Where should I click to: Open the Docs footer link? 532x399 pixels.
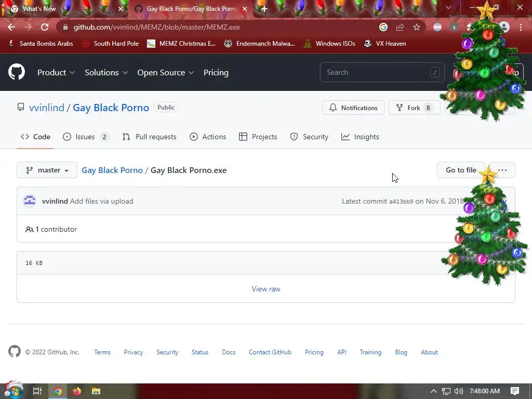click(229, 352)
